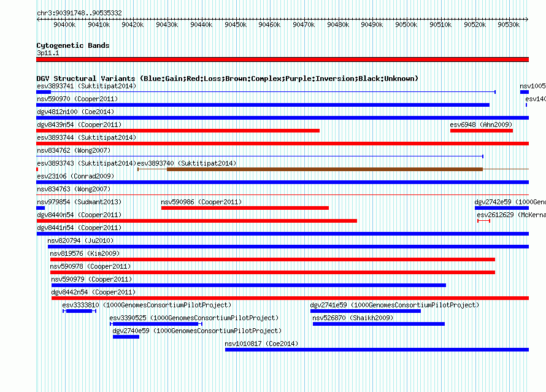Screen dimensions: 546x392
Task: Open the dgv2740e59 1000Genomes label
Action: 197,331
